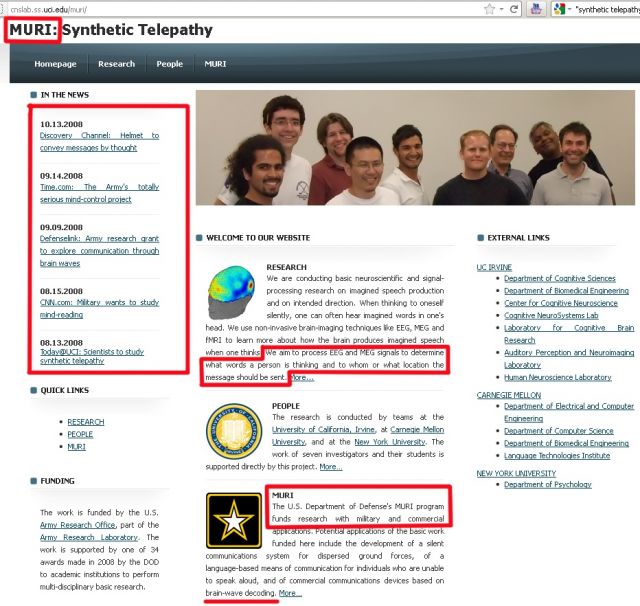Click the bookmark star icon in address bar

tap(489, 9)
